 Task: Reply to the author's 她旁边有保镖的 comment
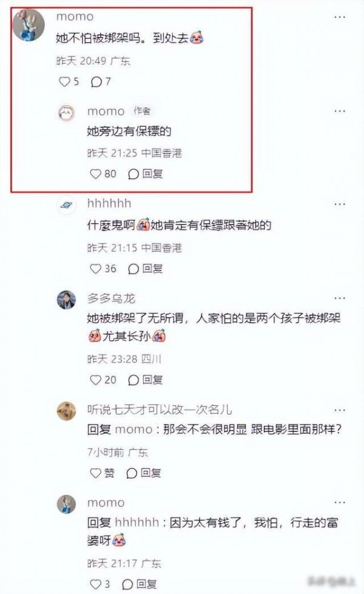pos(146,174)
